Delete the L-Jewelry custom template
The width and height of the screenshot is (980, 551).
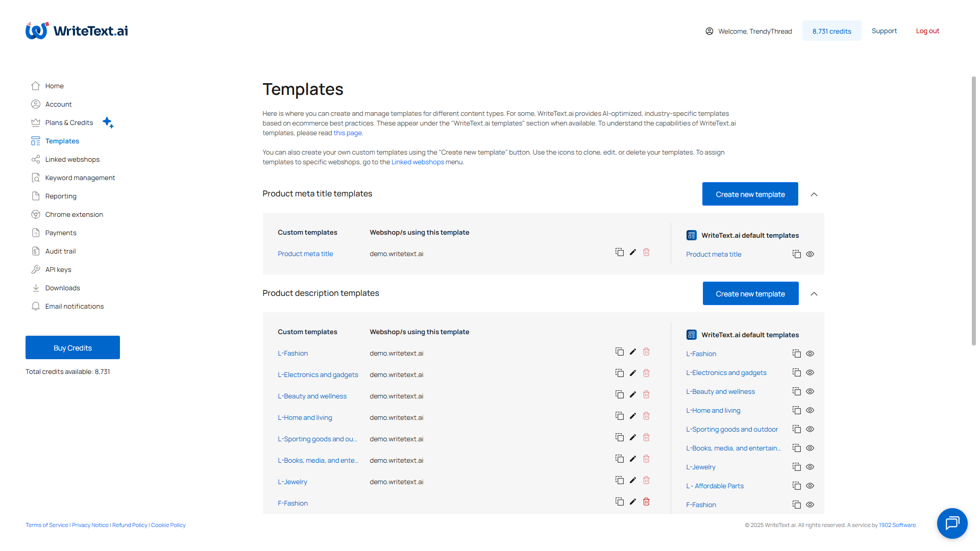(x=646, y=480)
